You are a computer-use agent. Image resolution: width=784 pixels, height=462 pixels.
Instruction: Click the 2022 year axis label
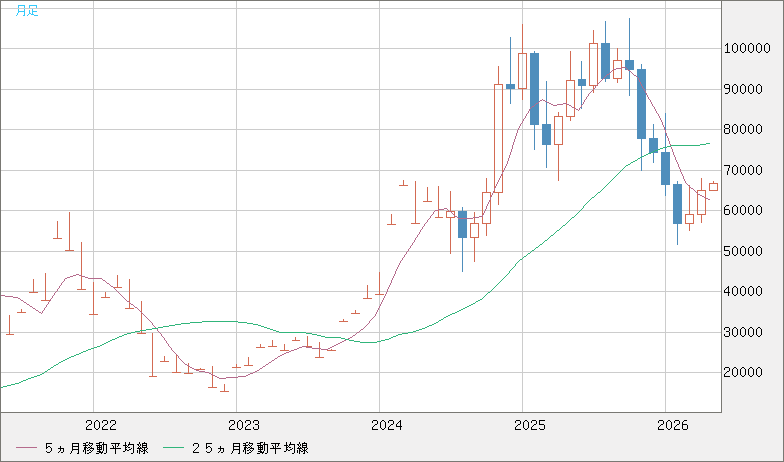[x=101, y=426]
